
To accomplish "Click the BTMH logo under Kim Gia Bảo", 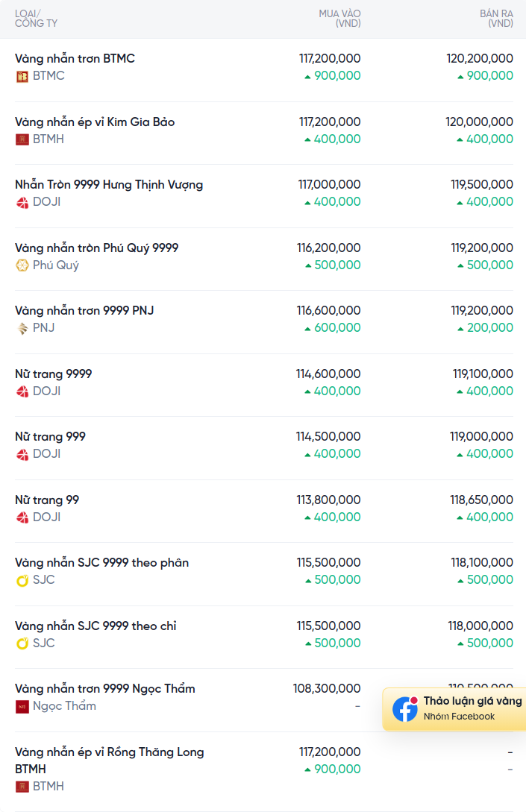I will coord(22,139).
